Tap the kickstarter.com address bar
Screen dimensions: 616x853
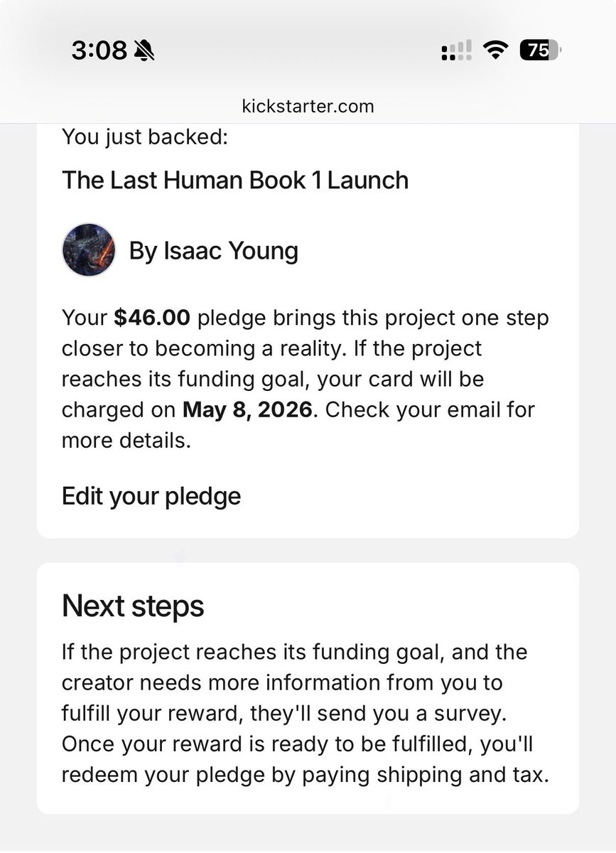pos(308,107)
